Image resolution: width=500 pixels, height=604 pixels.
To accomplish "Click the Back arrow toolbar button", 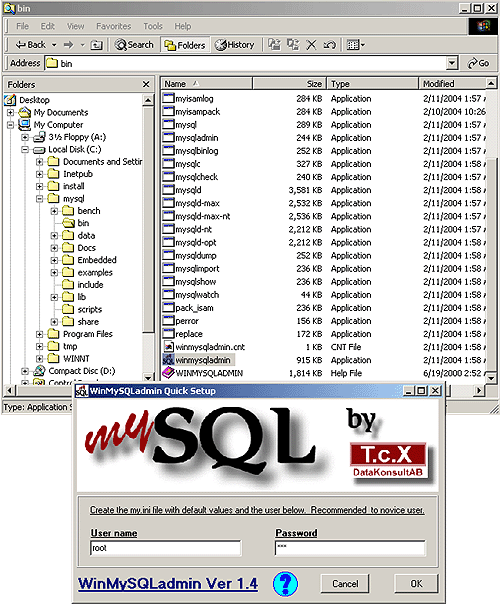I will [30, 45].
